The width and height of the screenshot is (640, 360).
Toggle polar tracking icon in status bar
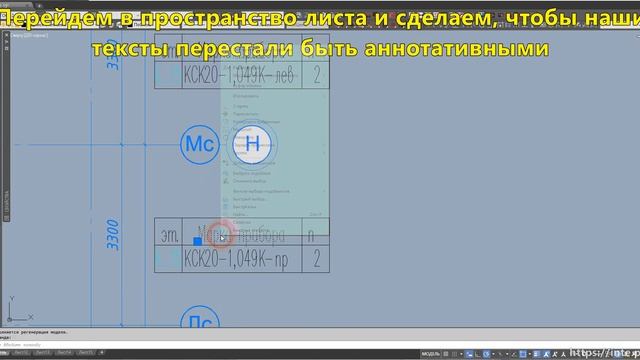click(x=486, y=354)
